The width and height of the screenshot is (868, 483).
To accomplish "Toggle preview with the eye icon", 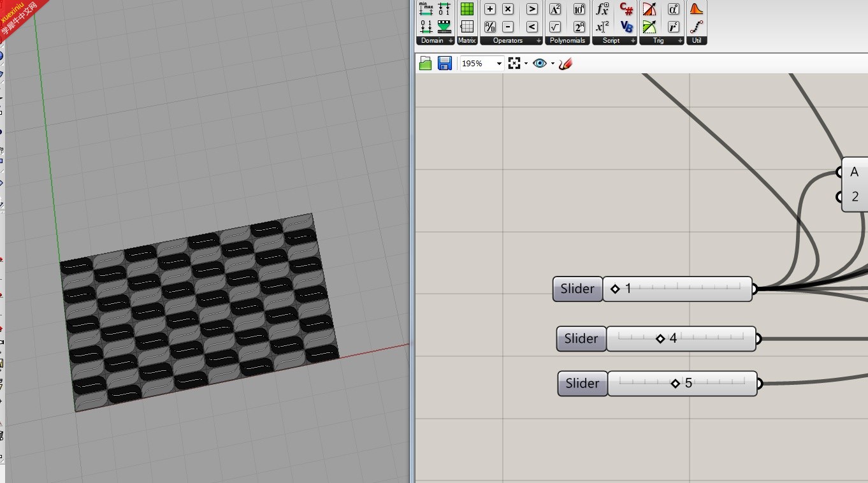I will click(x=540, y=63).
